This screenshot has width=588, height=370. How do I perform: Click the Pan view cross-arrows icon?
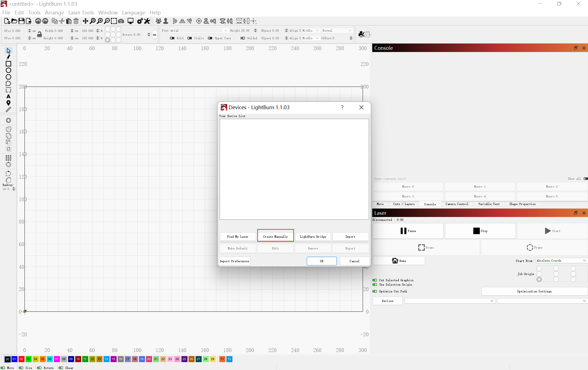click(85, 21)
